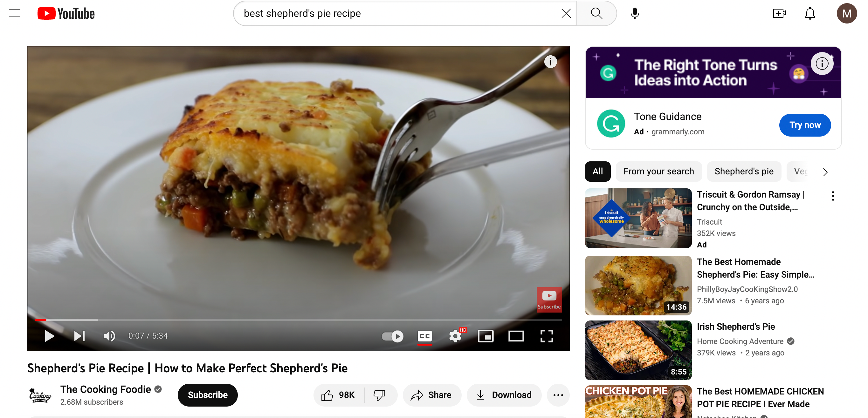Screen dimensions: 868x418
Task: Click the voice search microphone icon
Action: [635, 13]
